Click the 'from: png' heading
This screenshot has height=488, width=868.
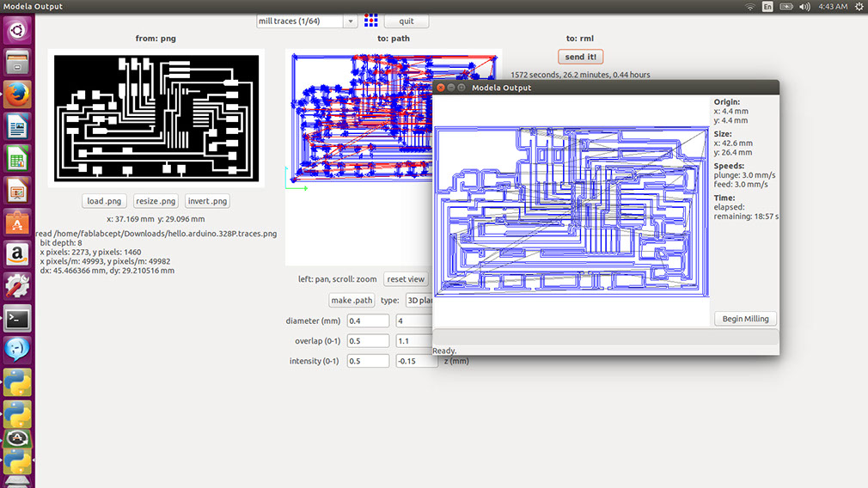click(156, 38)
